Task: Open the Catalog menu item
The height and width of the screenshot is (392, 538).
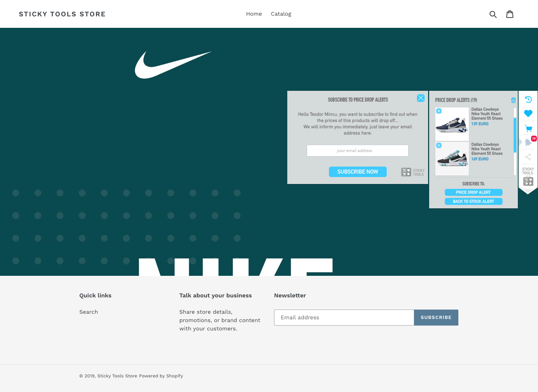Action: 281,14
